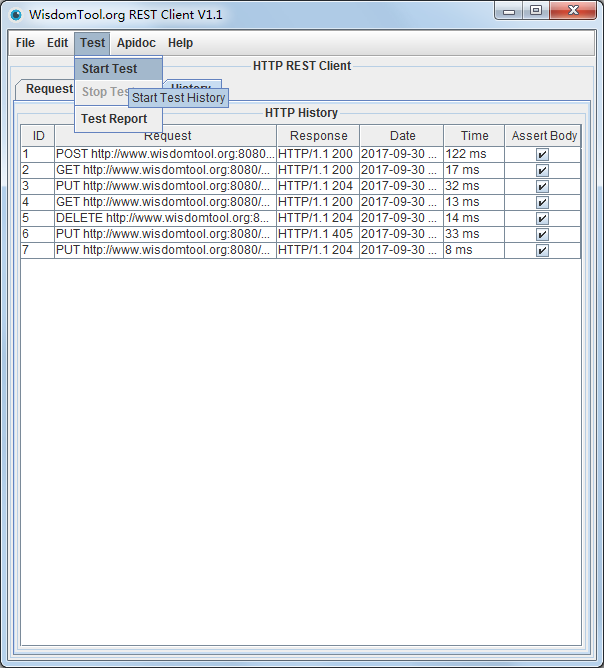This screenshot has height=668, width=604.
Task: Close the open Test menu
Action: click(92, 43)
